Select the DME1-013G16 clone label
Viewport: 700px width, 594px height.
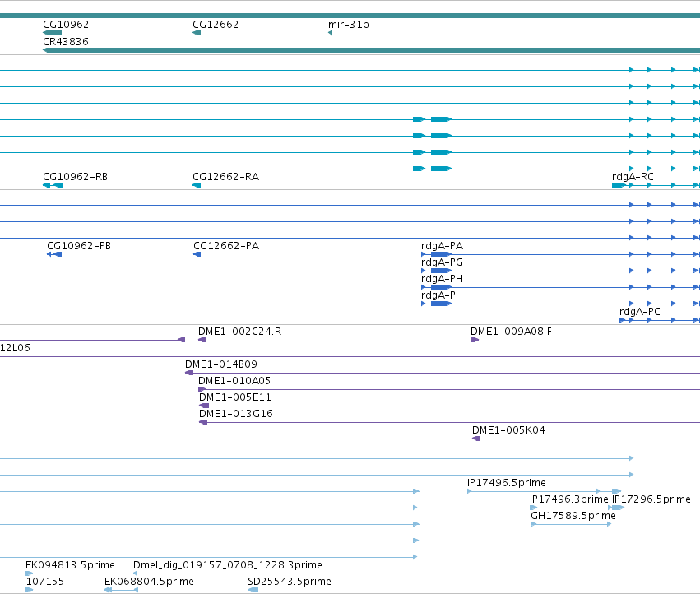point(236,414)
